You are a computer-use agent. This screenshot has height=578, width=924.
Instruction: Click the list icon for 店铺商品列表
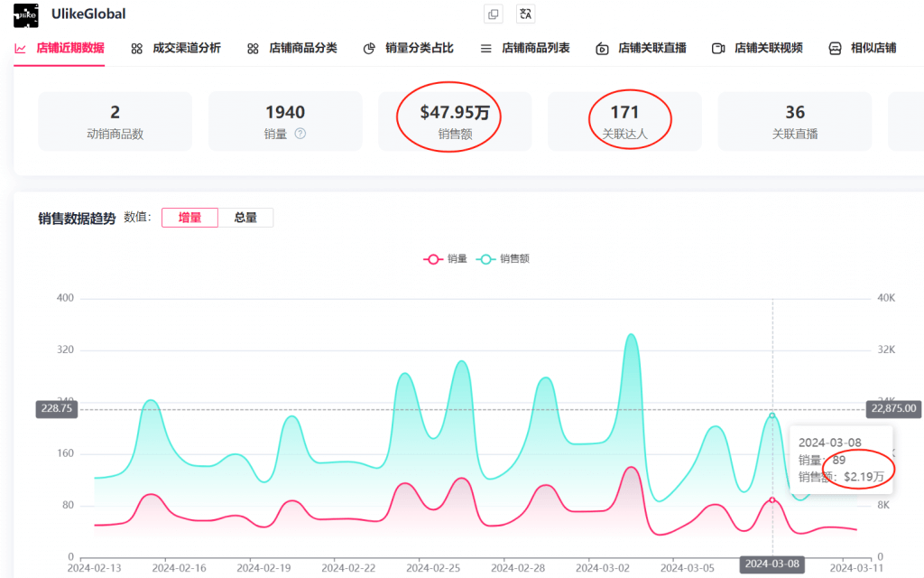pyautogui.click(x=485, y=48)
